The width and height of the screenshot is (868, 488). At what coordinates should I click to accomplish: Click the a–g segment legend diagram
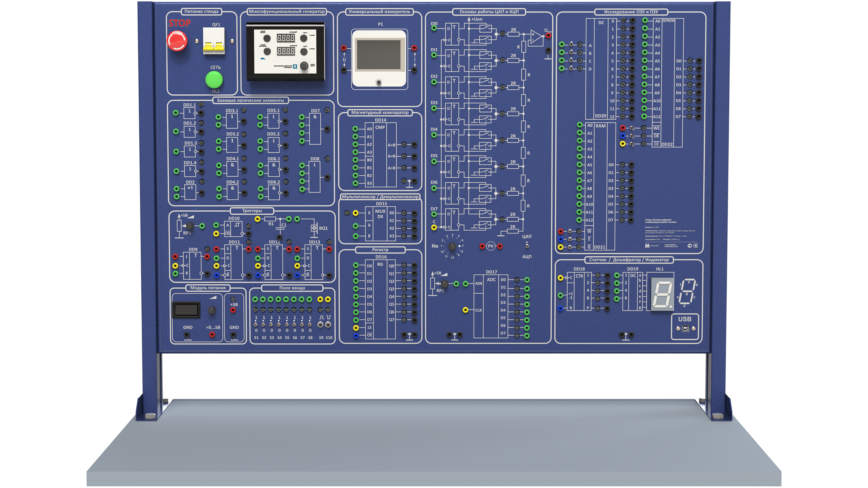[687, 293]
